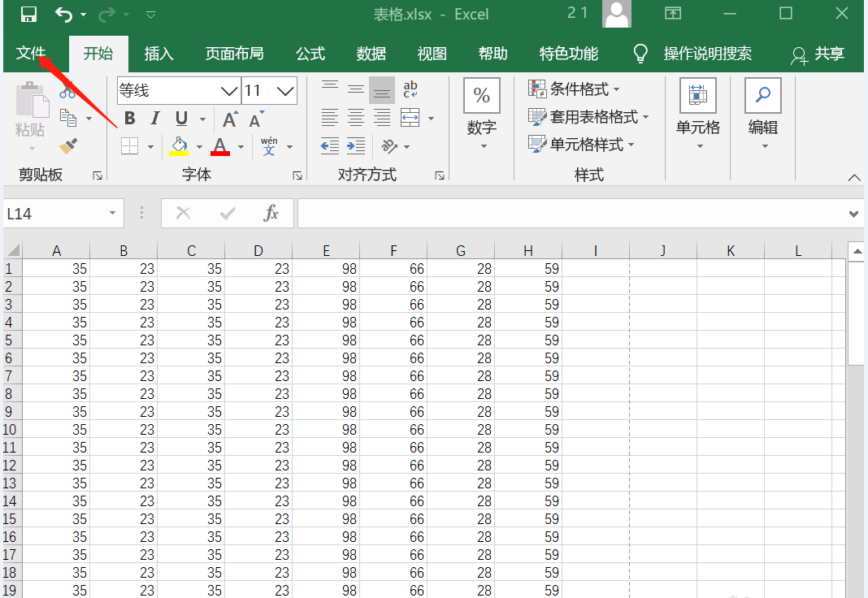Apply the yellow fill color swatch
The width and height of the screenshot is (868, 598).
point(179,146)
